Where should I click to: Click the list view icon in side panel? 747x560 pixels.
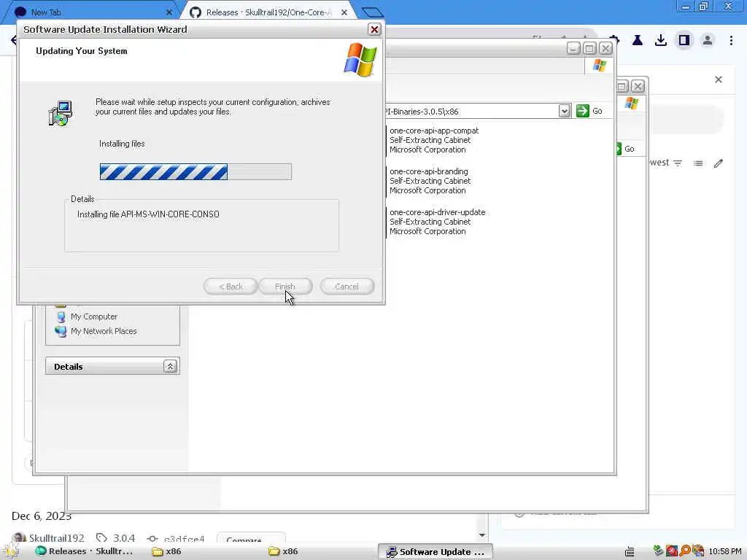pyautogui.click(x=698, y=163)
